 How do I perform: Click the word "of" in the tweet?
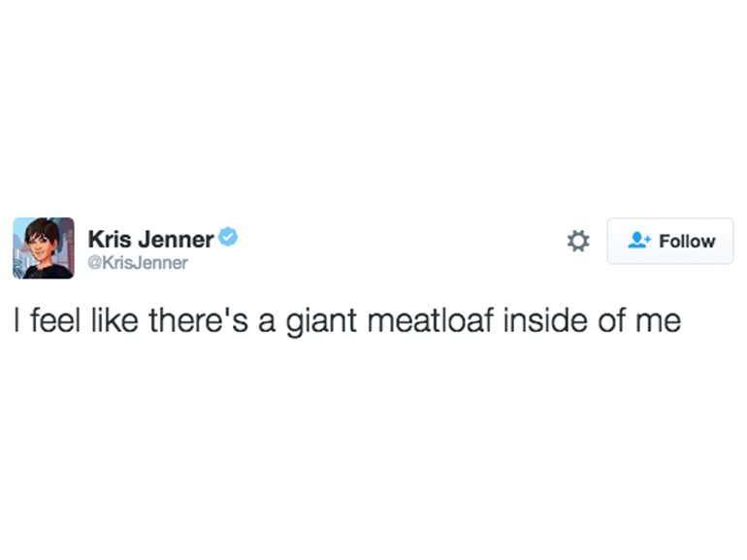coord(611,320)
